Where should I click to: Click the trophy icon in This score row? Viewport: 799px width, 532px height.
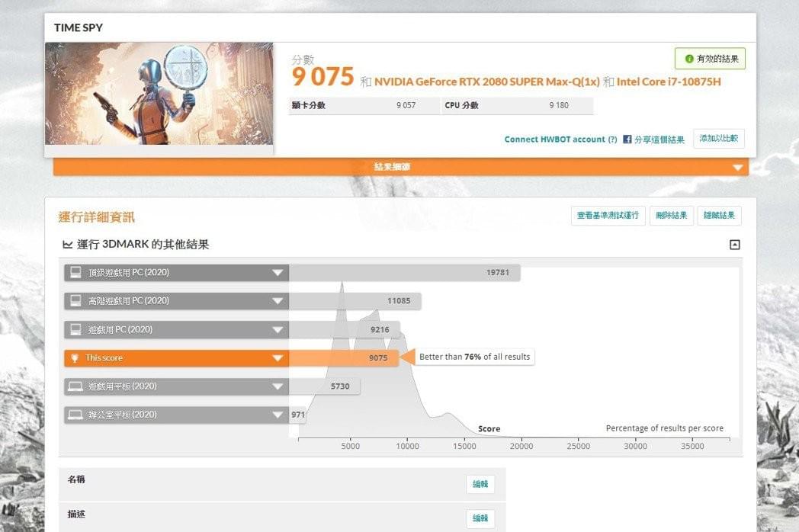(x=75, y=357)
